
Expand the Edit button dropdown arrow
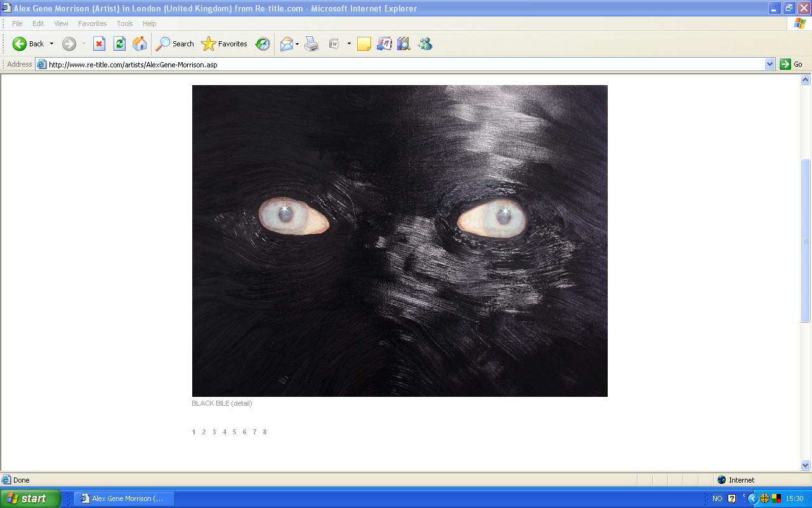349,44
